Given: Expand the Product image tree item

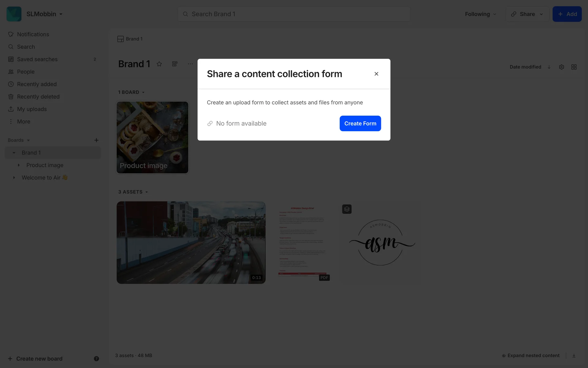Looking at the screenshot, I should point(19,165).
